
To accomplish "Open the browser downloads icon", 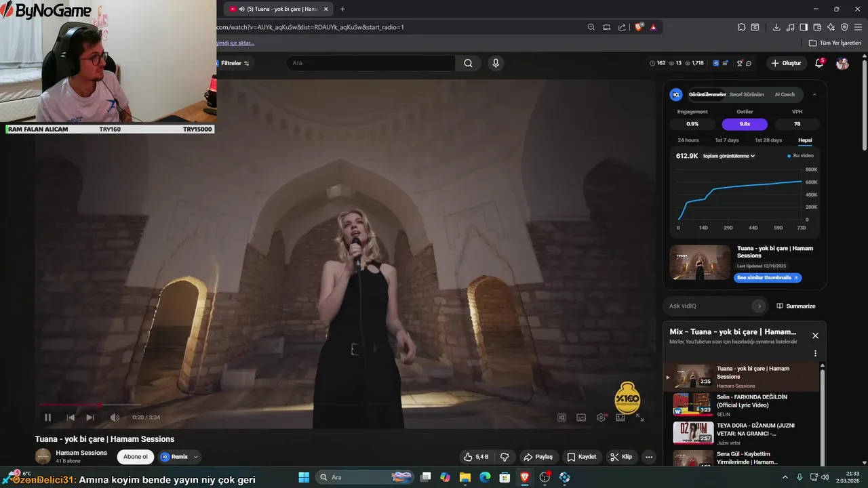I will coord(776,27).
